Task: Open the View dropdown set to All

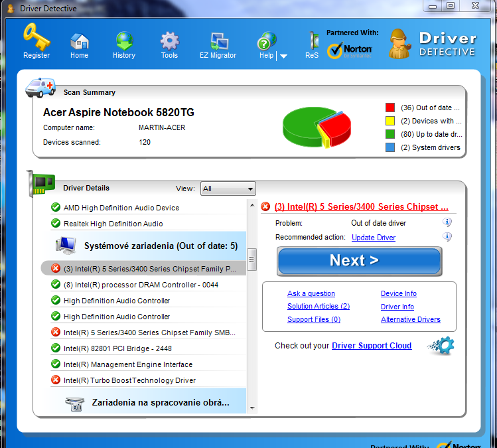Action: [228, 188]
